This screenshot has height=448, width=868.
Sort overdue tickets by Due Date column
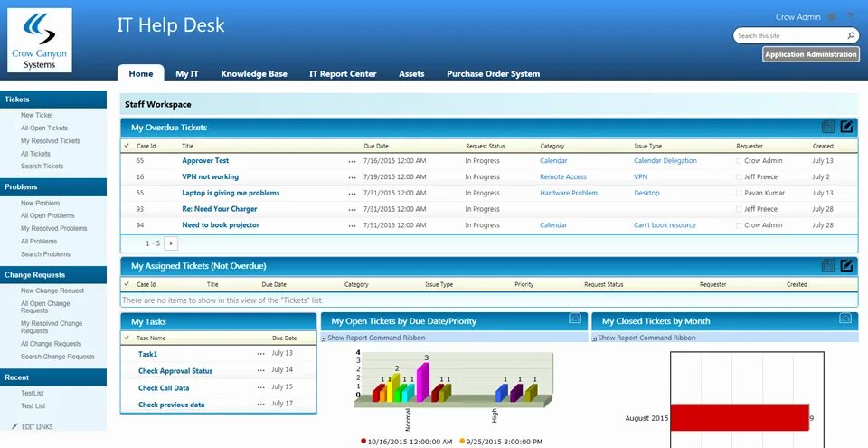376,147
